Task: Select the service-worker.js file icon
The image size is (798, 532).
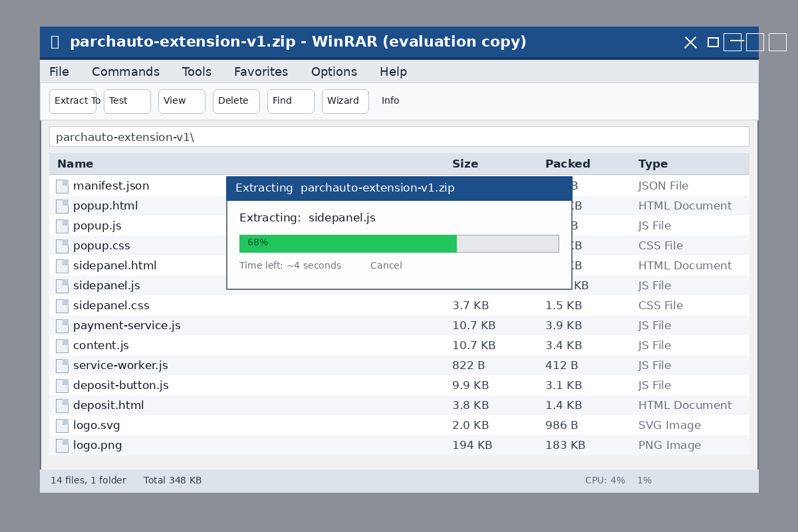Action: (62, 366)
